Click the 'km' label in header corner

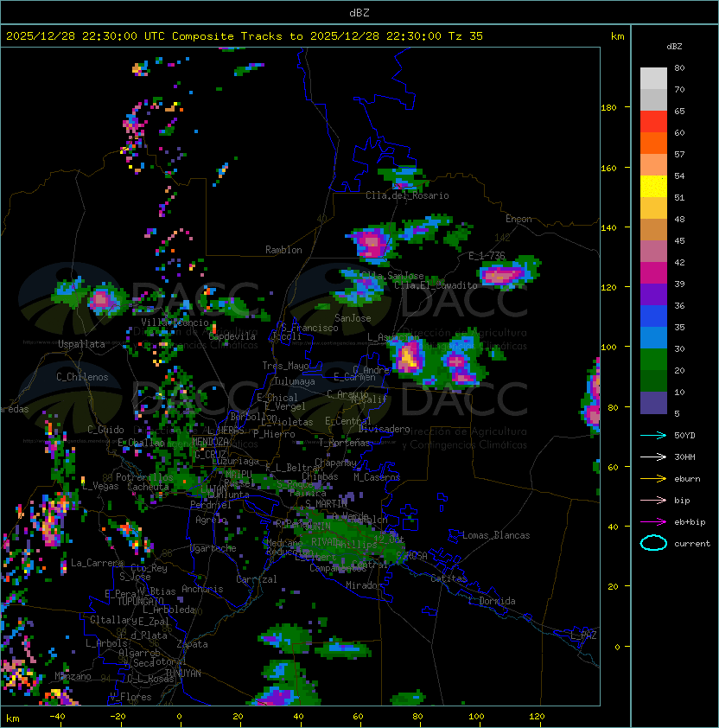point(617,36)
